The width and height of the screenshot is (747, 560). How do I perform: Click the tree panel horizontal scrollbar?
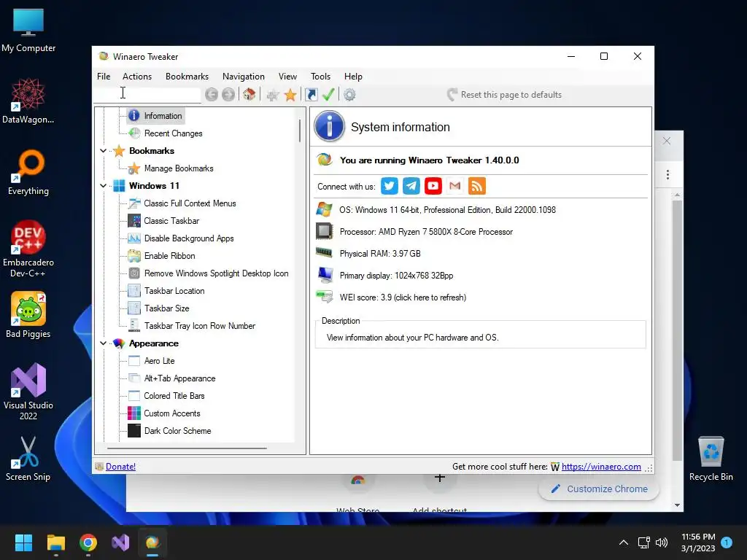tap(187, 448)
